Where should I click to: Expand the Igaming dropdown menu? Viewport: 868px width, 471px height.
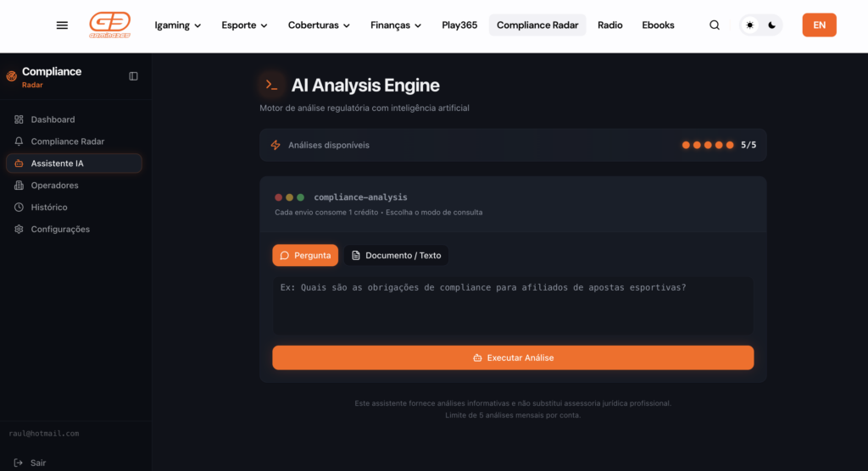(178, 25)
